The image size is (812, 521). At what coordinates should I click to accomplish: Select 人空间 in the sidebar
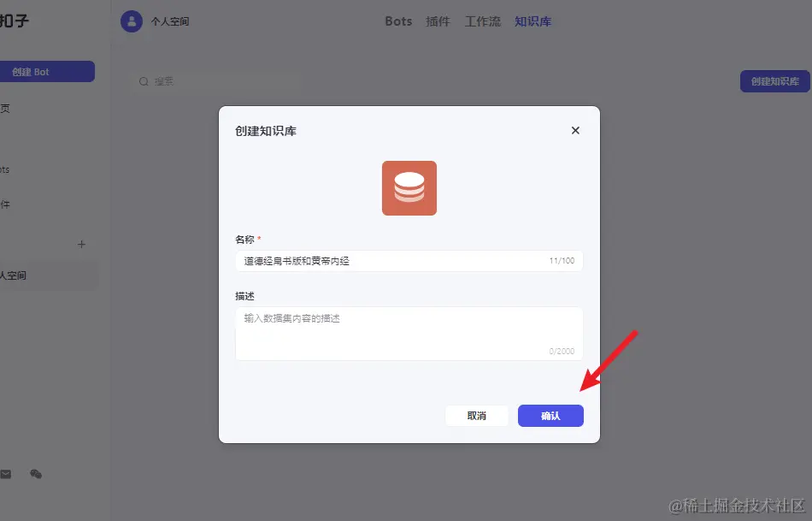point(49,275)
